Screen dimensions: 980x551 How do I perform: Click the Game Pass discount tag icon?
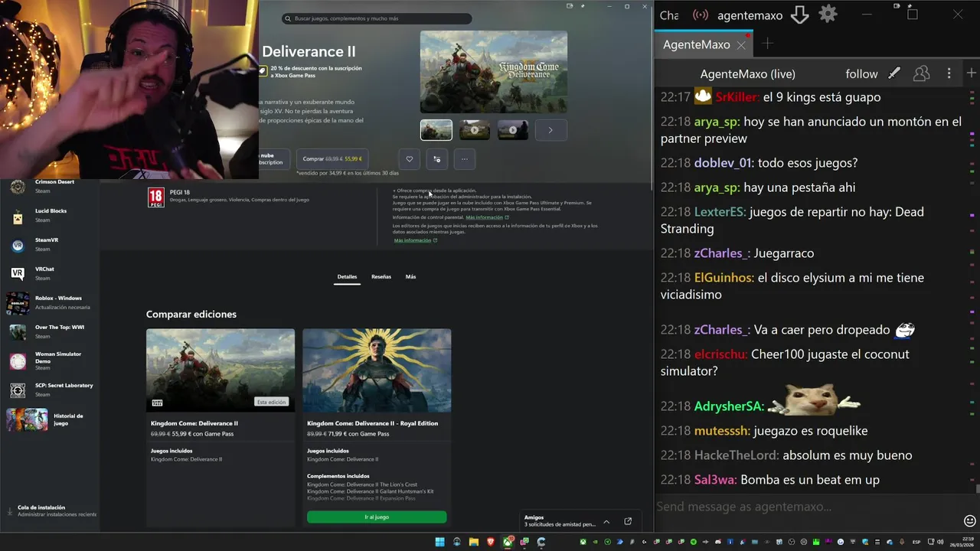tap(263, 71)
